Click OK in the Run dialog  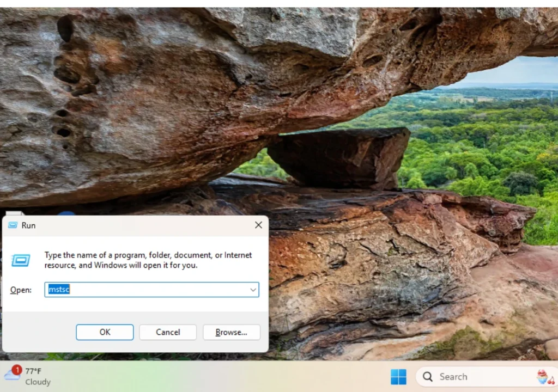[105, 332]
